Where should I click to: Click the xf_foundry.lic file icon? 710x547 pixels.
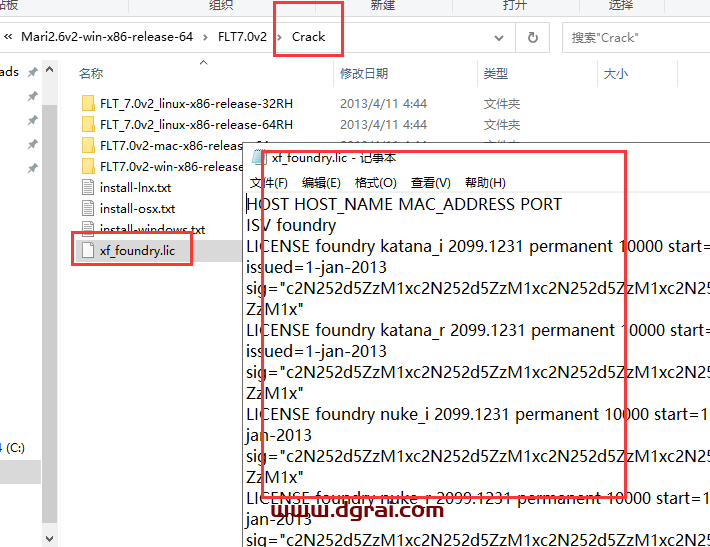pyautogui.click(x=88, y=250)
